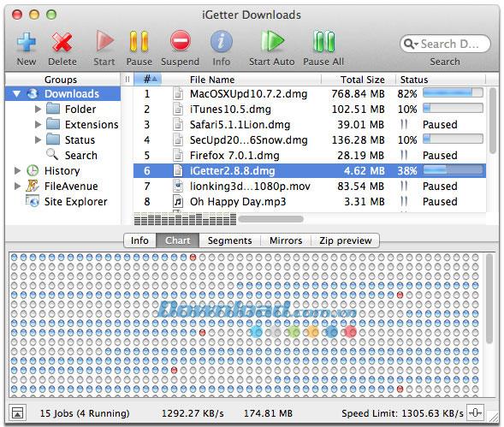
Task: Toggle the panel hide button in bottom-left corner
Action: pyautogui.click(x=17, y=412)
